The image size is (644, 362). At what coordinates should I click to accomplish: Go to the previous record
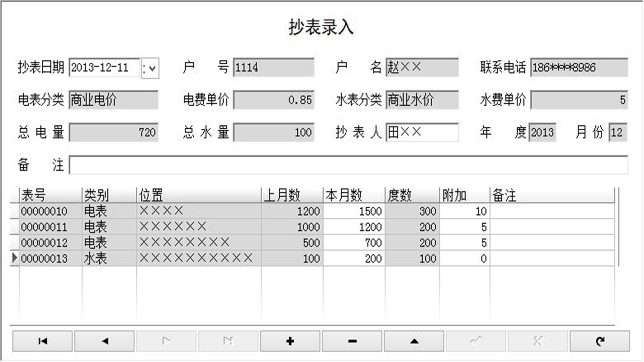pos(104,340)
